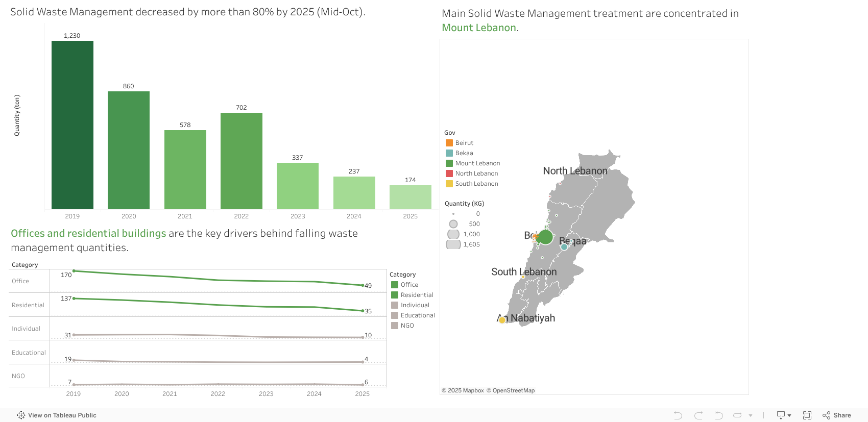Enter full screen mode
The width and height of the screenshot is (868, 422).
tap(807, 415)
